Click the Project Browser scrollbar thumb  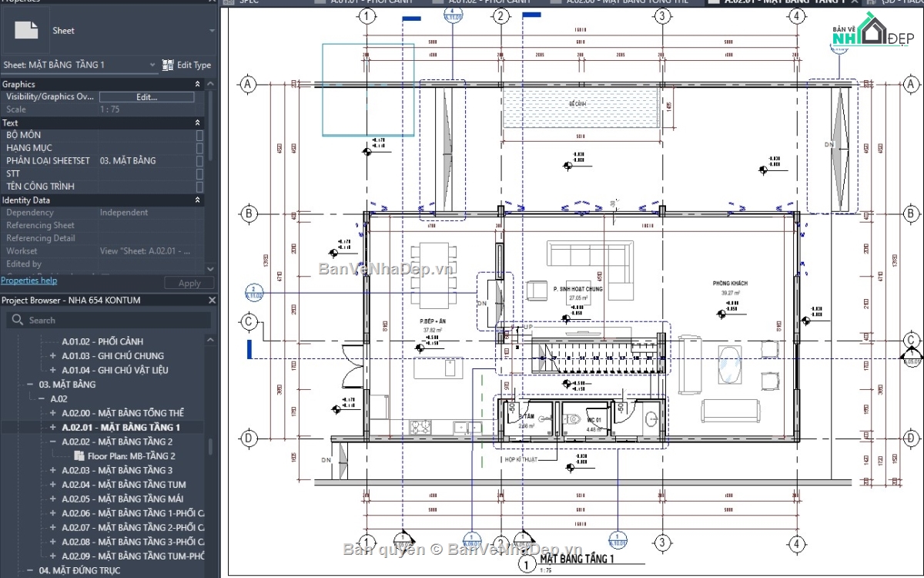211,446
